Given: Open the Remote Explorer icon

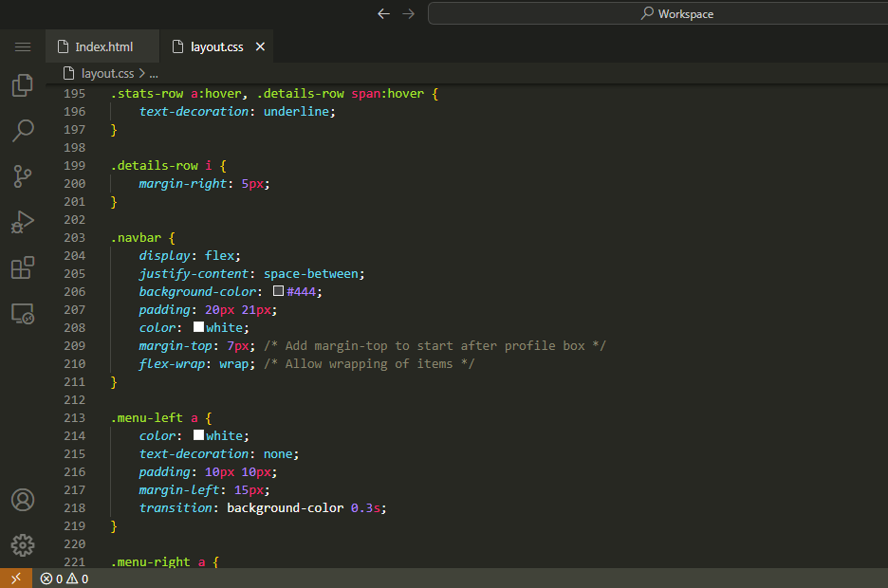Looking at the screenshot, I should click(23, 313).
